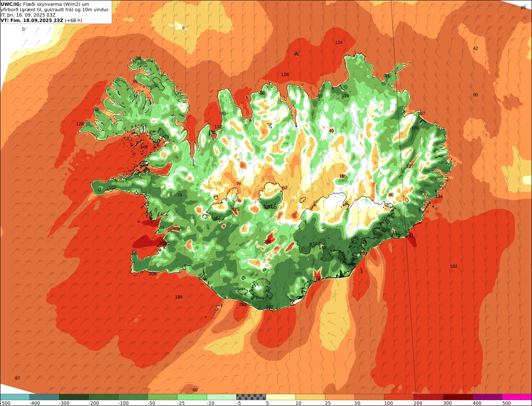The width and height of the screenshot is (532, 406).
Task: Click the magenta swatch right of 500
Action: click(517, 397)
